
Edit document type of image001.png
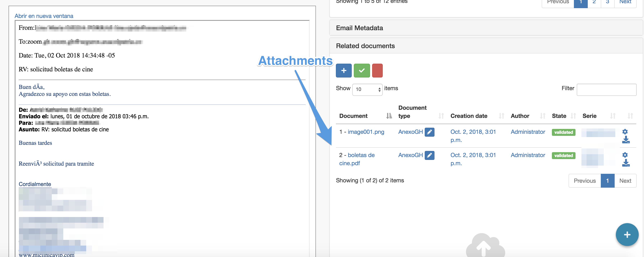pyautogui.click(x=429, y=132)
